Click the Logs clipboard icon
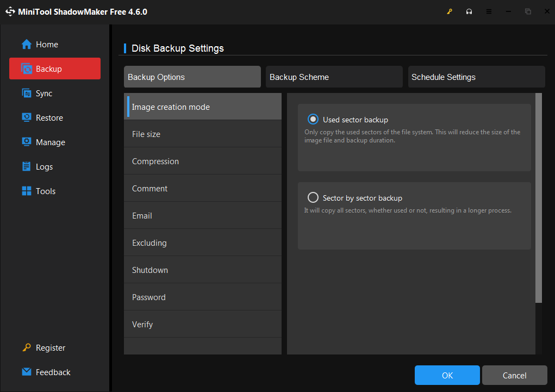This screenshot has height=392, width=555. coord(27,166)
